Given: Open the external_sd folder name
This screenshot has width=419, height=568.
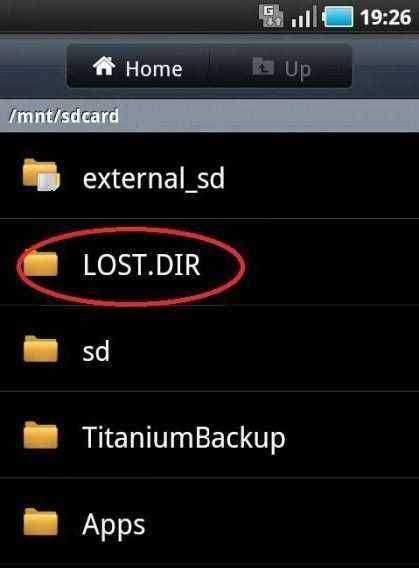Looking at the screenshot, I should [x=154, y=178].
